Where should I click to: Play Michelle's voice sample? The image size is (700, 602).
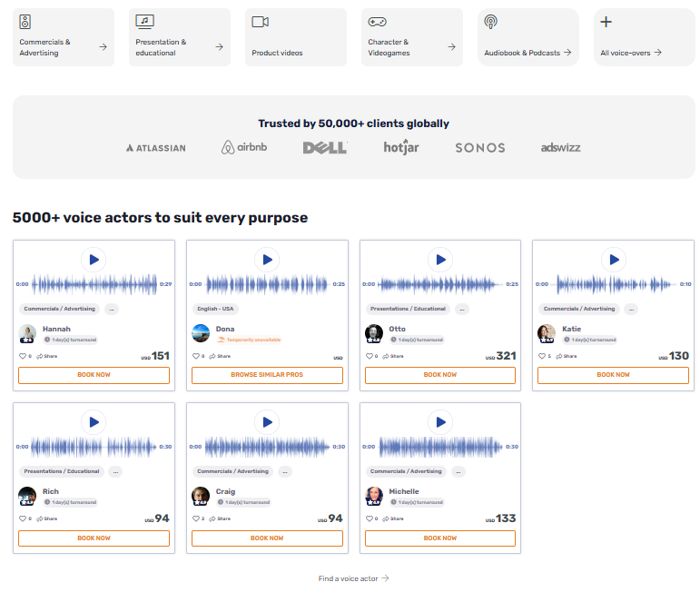440,422
